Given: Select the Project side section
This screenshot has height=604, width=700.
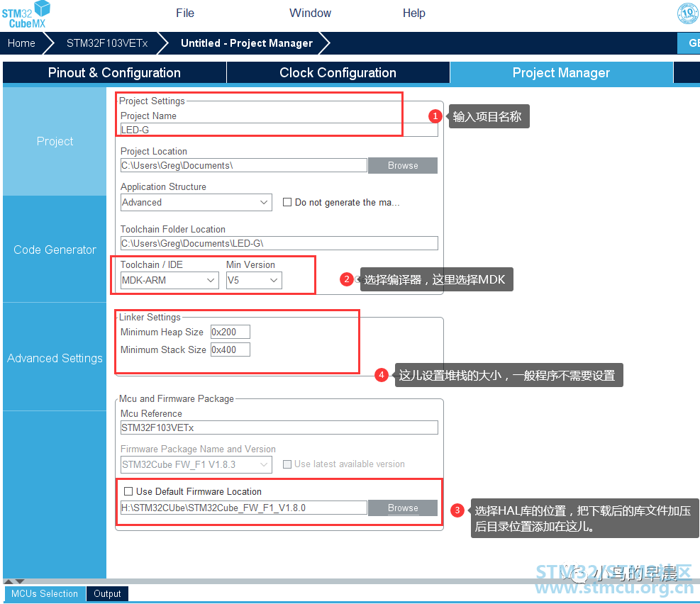Looking at the screenshot, I should pyautogui.click(x=55, y=141).
